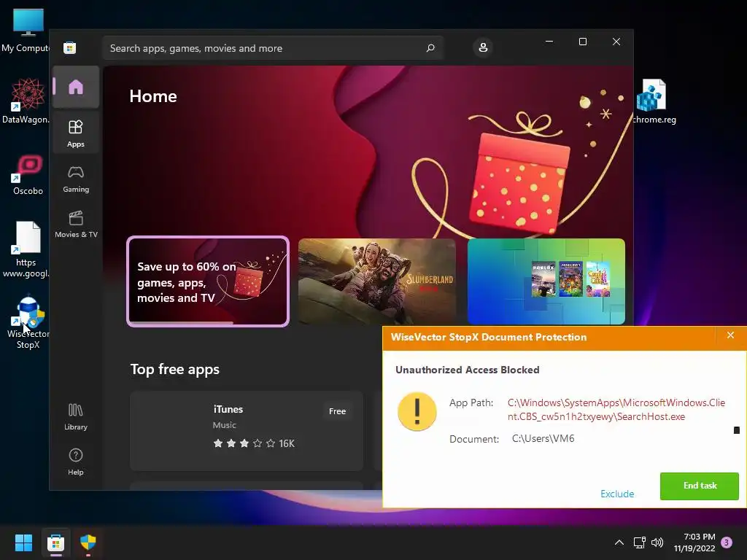Open the network status tray icon
747x560 pixels.
(639, 542)
